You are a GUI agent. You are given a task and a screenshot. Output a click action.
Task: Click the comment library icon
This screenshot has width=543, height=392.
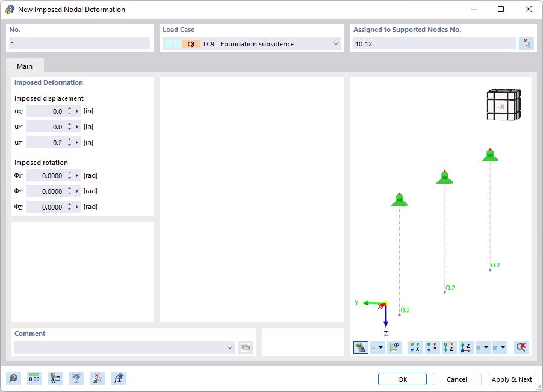[246, 347]
